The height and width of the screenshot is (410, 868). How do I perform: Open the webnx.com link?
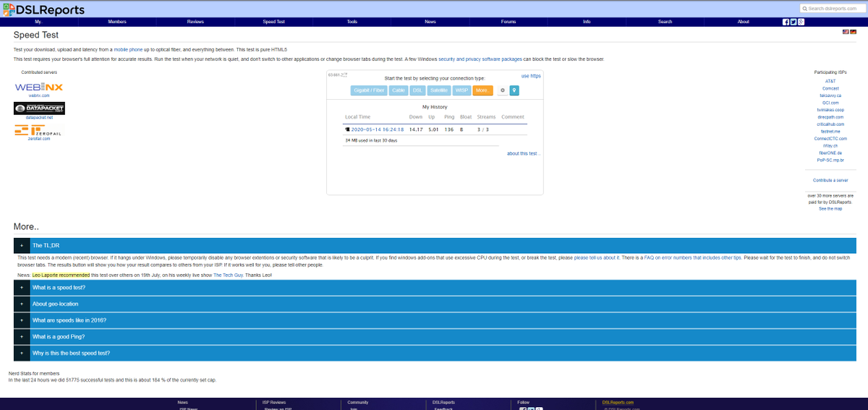(x=39, y=95)
